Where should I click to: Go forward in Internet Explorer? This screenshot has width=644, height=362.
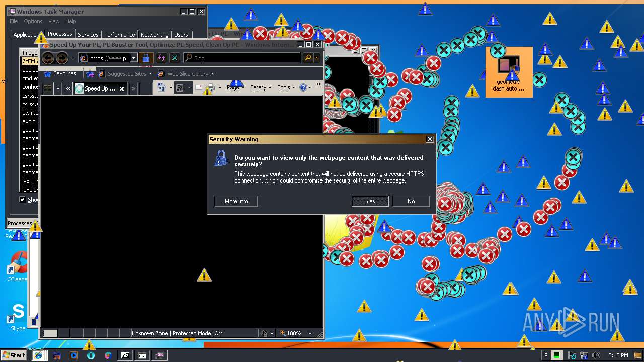pyautogui.click(x=62, y=58)
